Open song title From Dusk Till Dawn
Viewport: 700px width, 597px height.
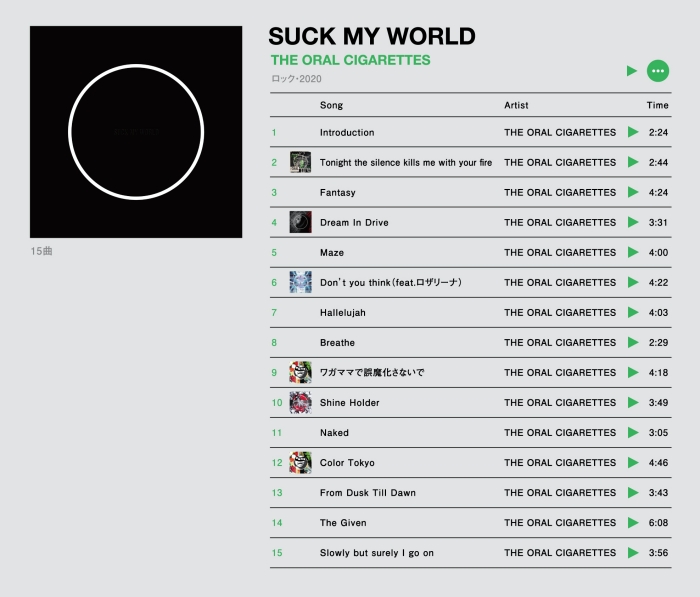(x=367, y=493)
